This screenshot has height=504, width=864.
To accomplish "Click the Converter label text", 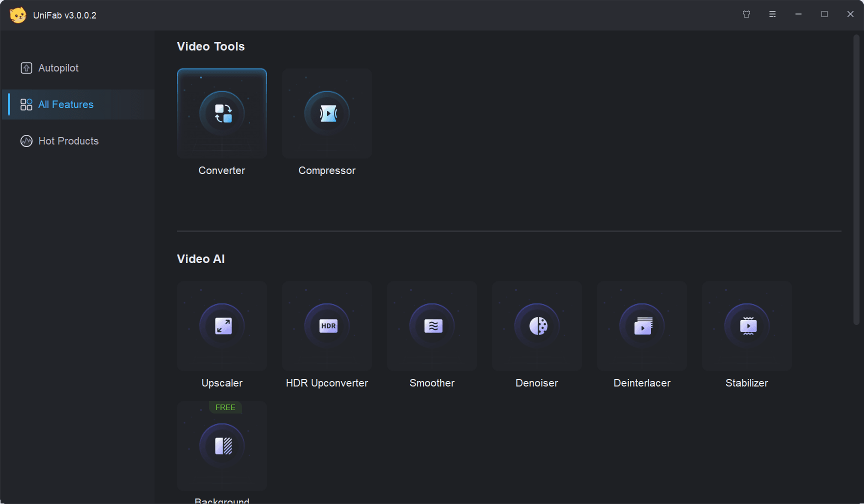I will 222,170.
